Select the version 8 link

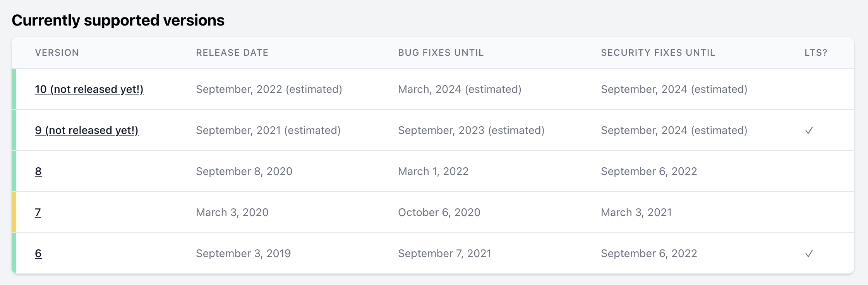point(39,171)
